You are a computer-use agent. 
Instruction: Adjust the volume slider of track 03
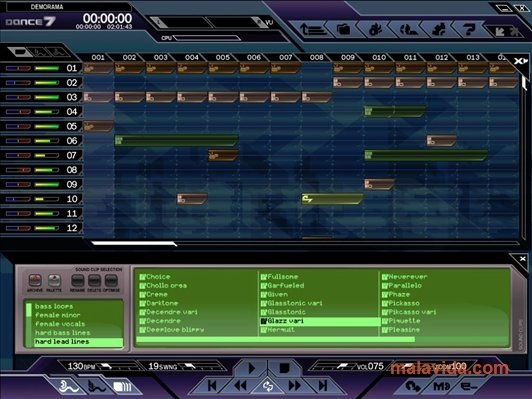click(47, 97)
